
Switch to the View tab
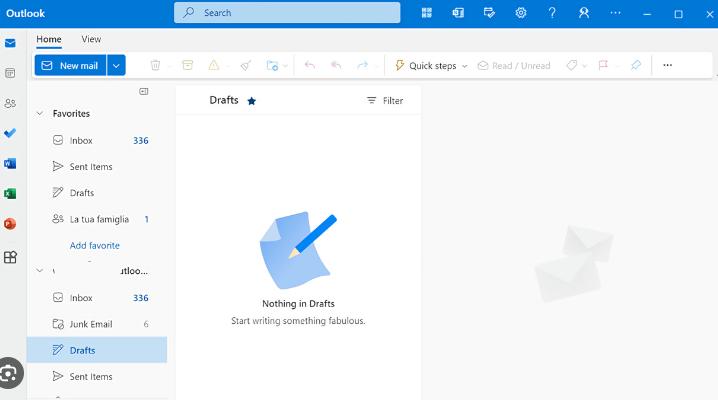coord(91,39)
